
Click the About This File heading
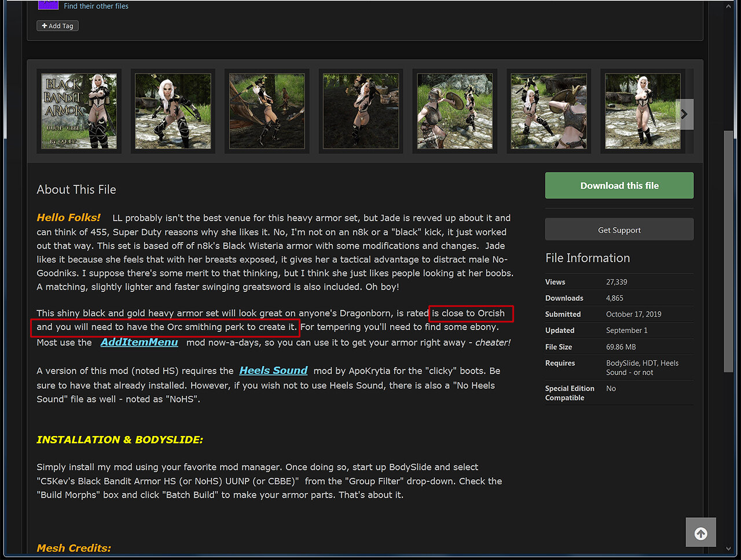coord(76,189)
